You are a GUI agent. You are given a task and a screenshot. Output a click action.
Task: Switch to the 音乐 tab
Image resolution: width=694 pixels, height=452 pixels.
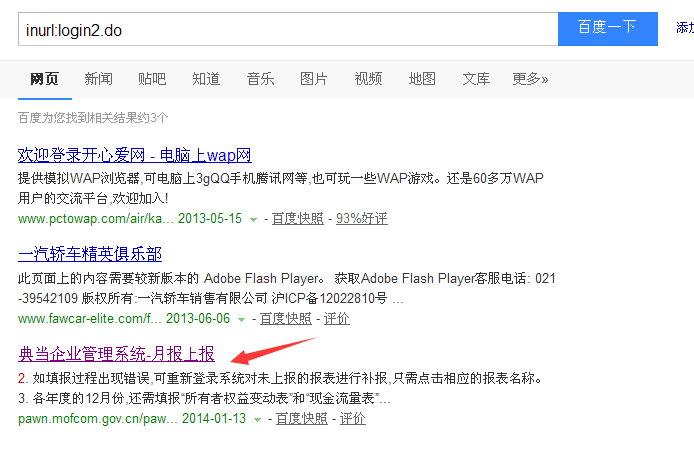pyautogui.click(x=260, y=79)
